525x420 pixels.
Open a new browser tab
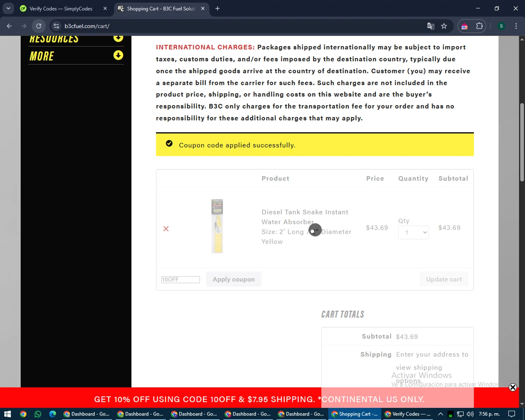coord(217,8)
